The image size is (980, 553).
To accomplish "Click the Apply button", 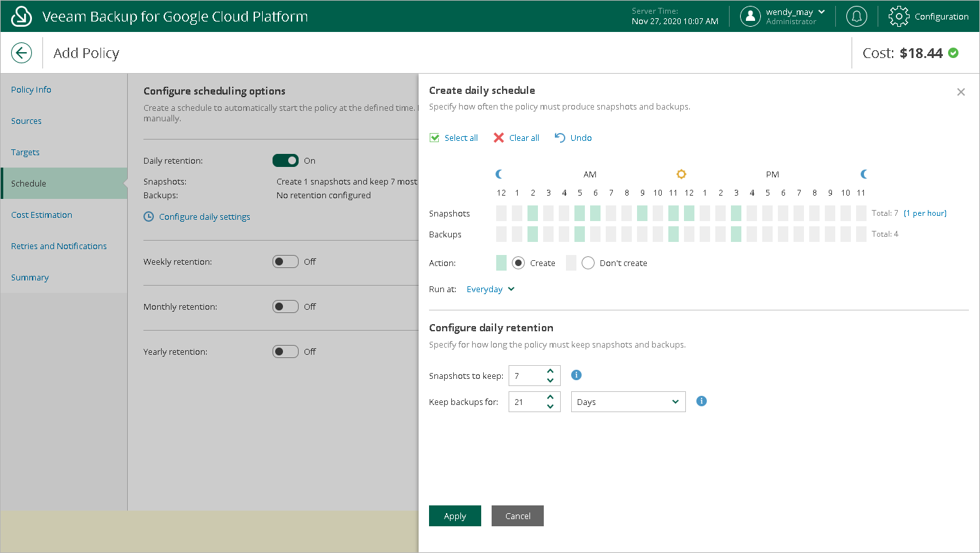I will coord(455,516).
